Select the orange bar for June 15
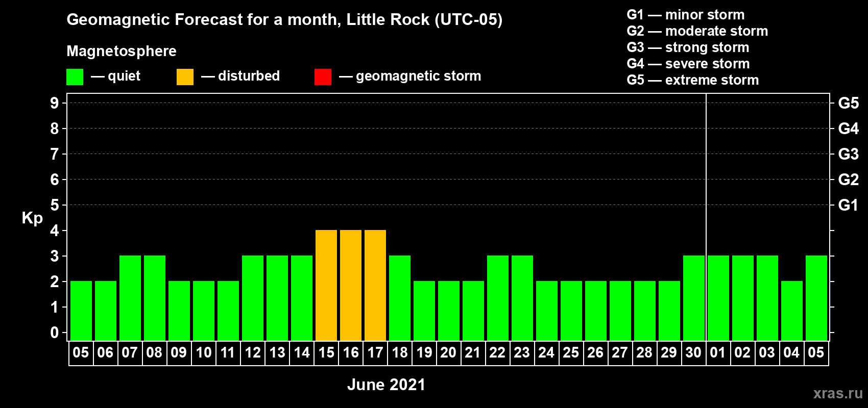 [x=326, y=285]
